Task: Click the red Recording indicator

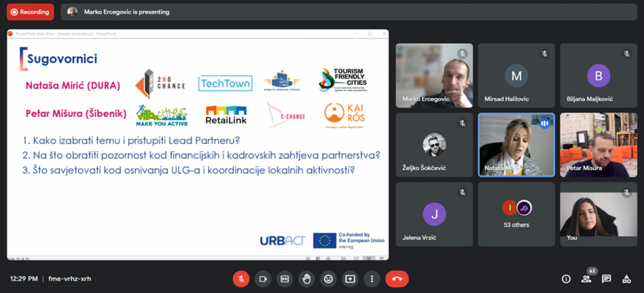Action: [30, 12]
